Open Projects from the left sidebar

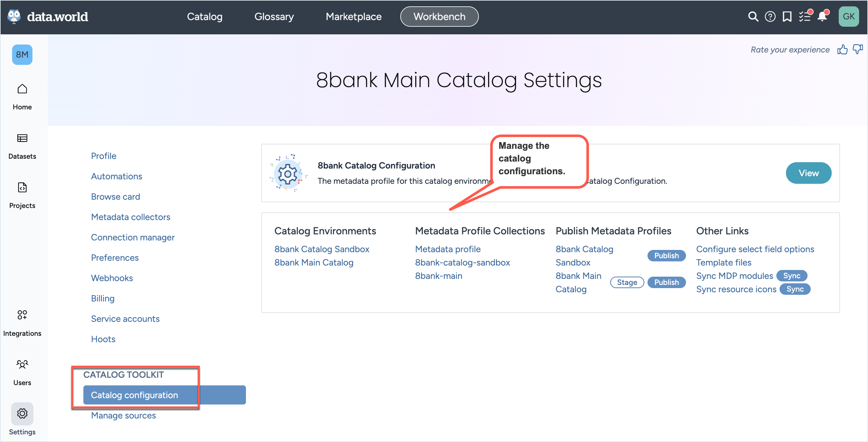tap(22, 195)
